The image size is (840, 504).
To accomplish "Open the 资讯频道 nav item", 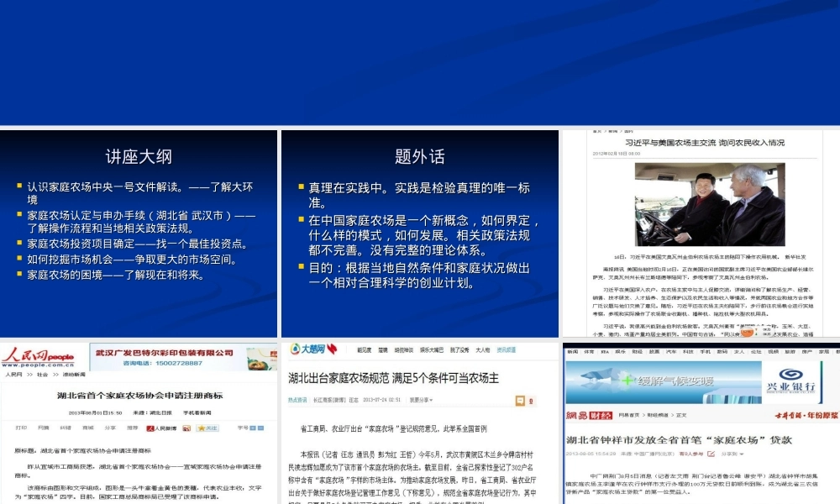I will [x=507, y=349].
